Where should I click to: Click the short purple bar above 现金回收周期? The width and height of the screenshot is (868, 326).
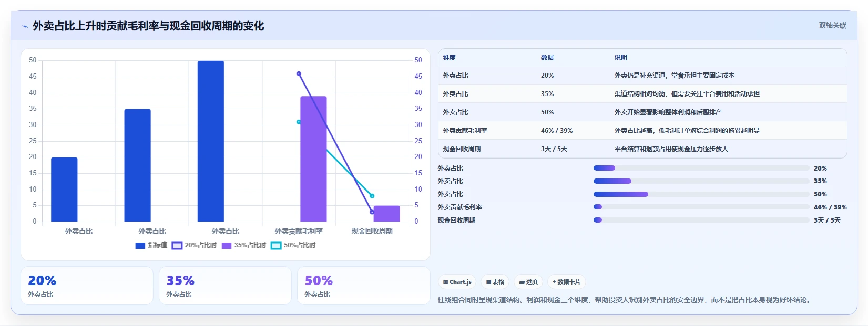[386, 214]
